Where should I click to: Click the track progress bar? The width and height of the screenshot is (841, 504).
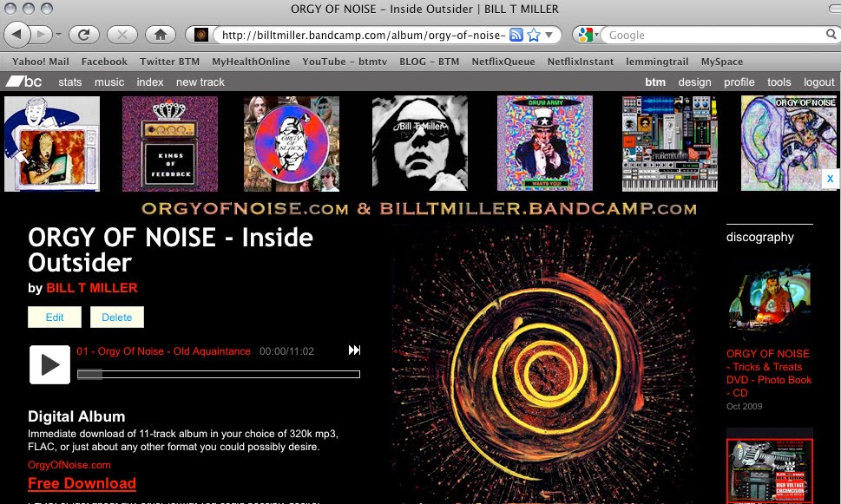click(x=219, y=374)
